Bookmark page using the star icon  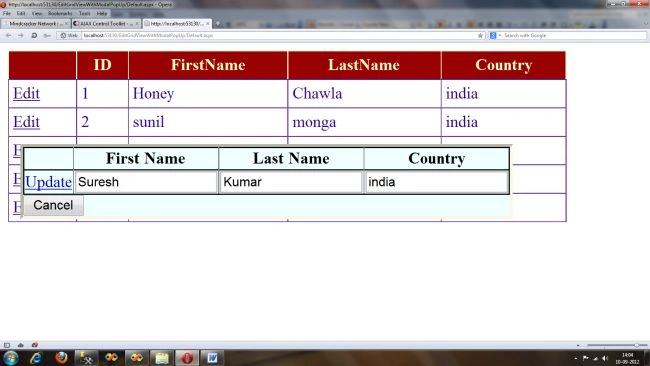[480, 36]
